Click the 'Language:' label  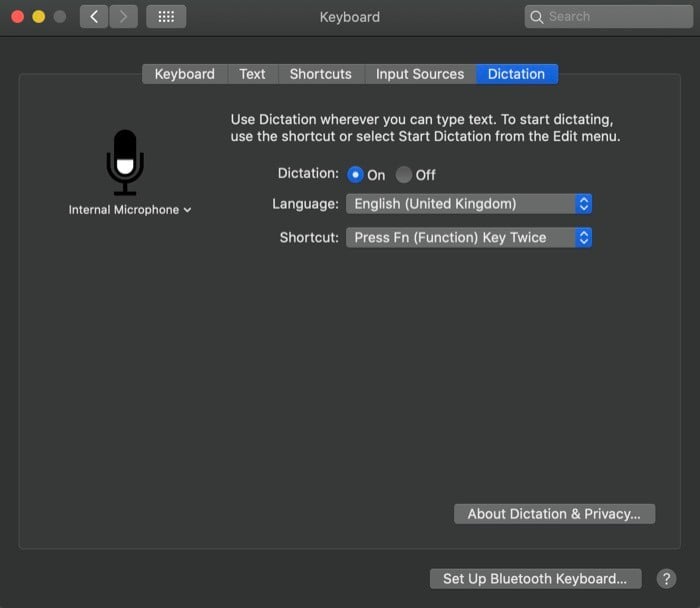[305, 204]
